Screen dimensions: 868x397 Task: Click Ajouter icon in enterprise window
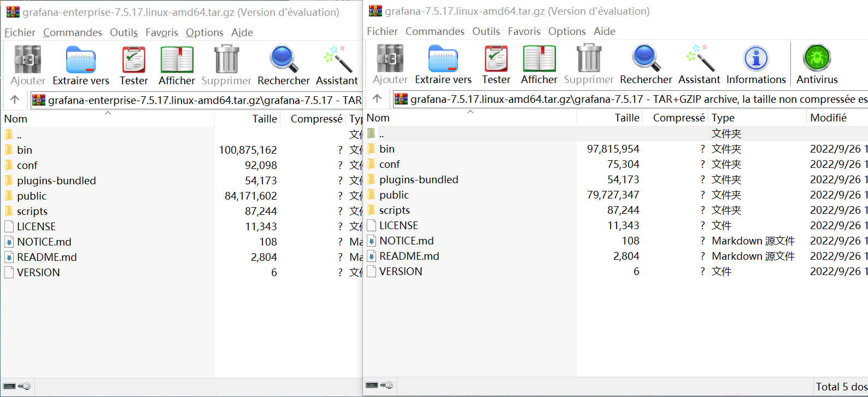(28, 60)
